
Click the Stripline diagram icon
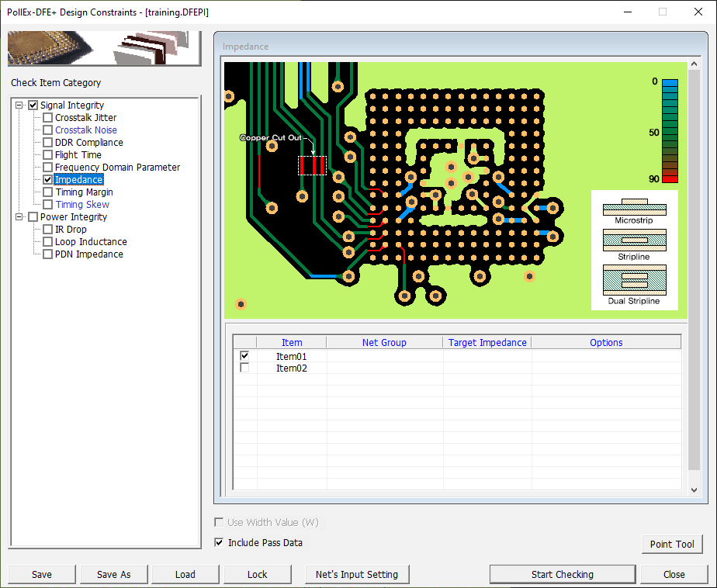[634, 240]
